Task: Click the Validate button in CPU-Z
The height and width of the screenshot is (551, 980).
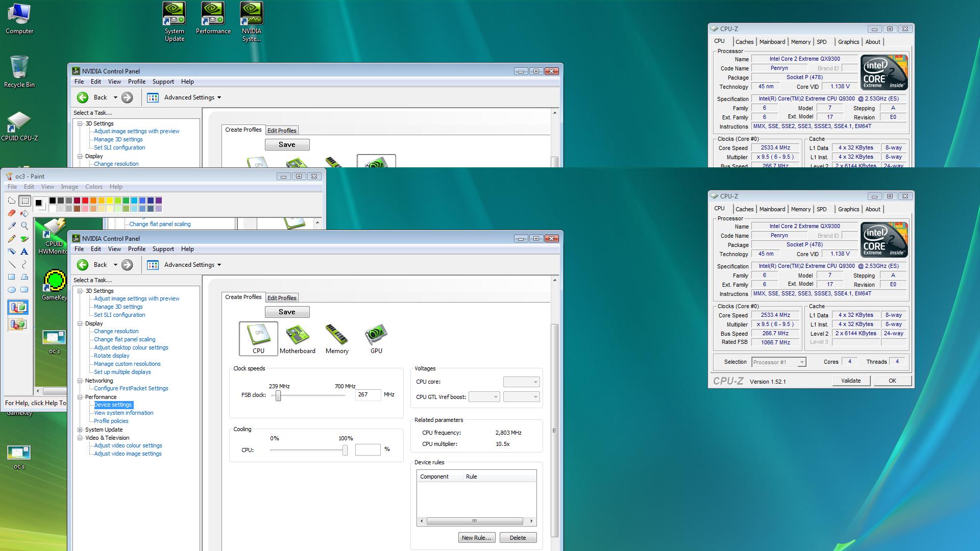Action: pyautogui.click(x=851, y=381)
